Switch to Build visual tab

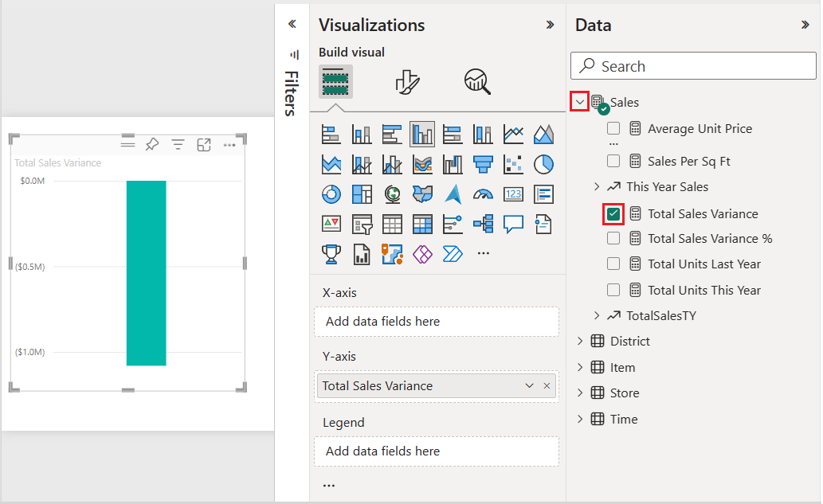[x=335, y=80]
